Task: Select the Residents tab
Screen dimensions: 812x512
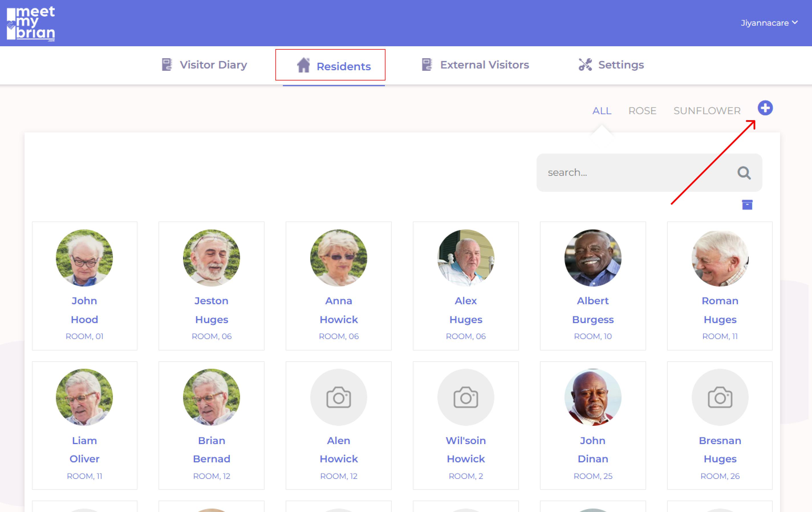Action: click(x=334, y=66)
